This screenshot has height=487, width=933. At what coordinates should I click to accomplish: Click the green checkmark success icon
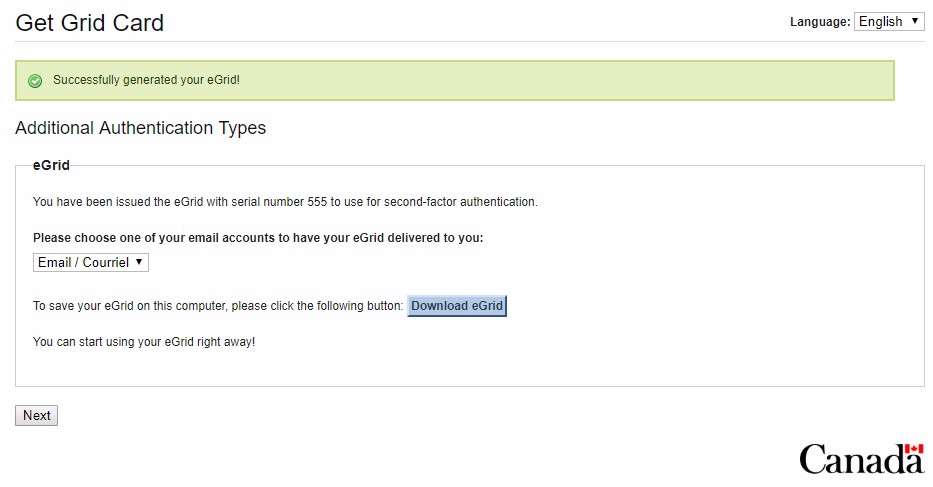(x=35, y=80)
